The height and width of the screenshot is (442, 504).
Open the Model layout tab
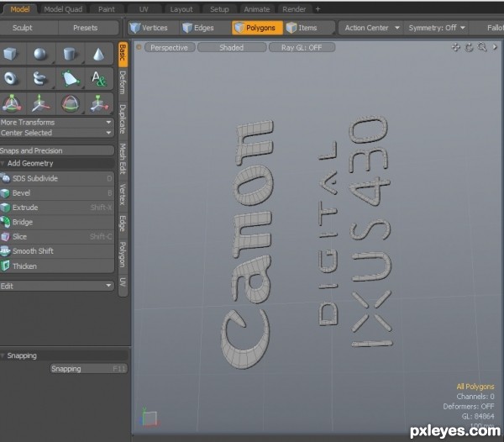click(20, 9)
